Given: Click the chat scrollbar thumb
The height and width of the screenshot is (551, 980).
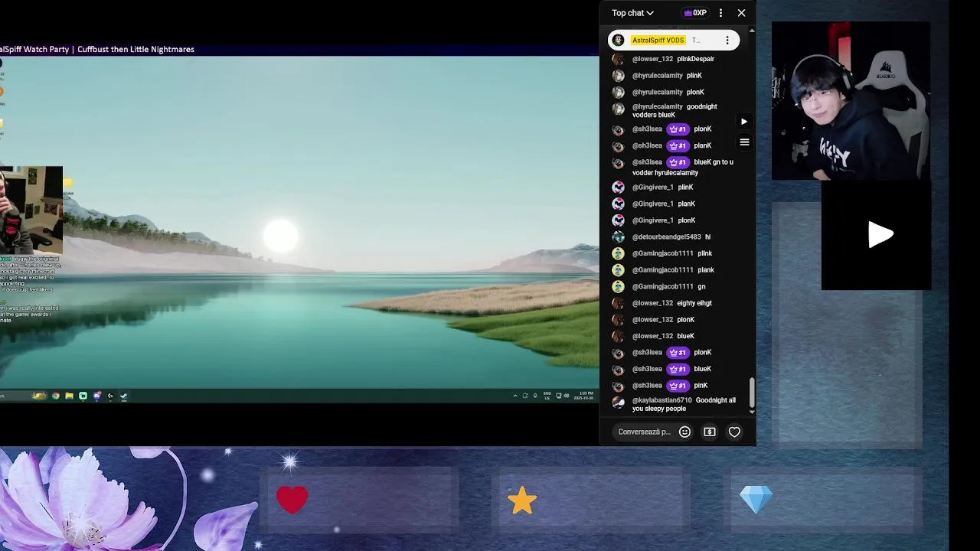Looking at the screenshot, I should 752,392.
